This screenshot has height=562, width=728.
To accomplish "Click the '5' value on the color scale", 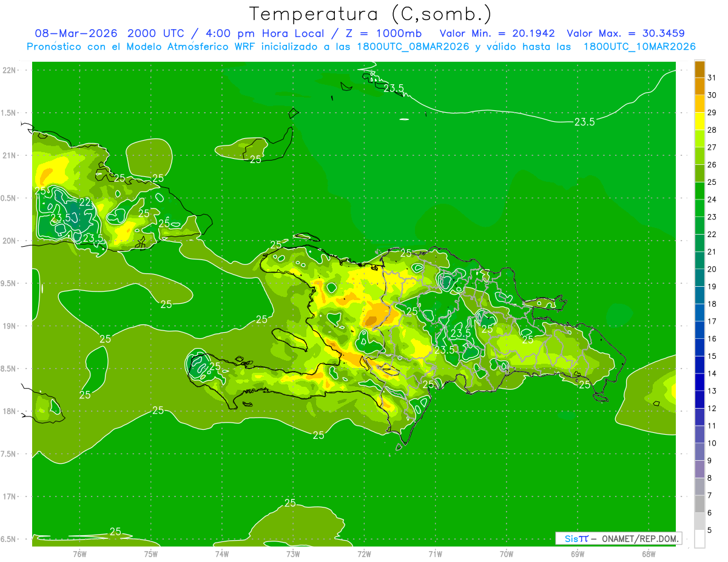I will click(x=710, y=530).
